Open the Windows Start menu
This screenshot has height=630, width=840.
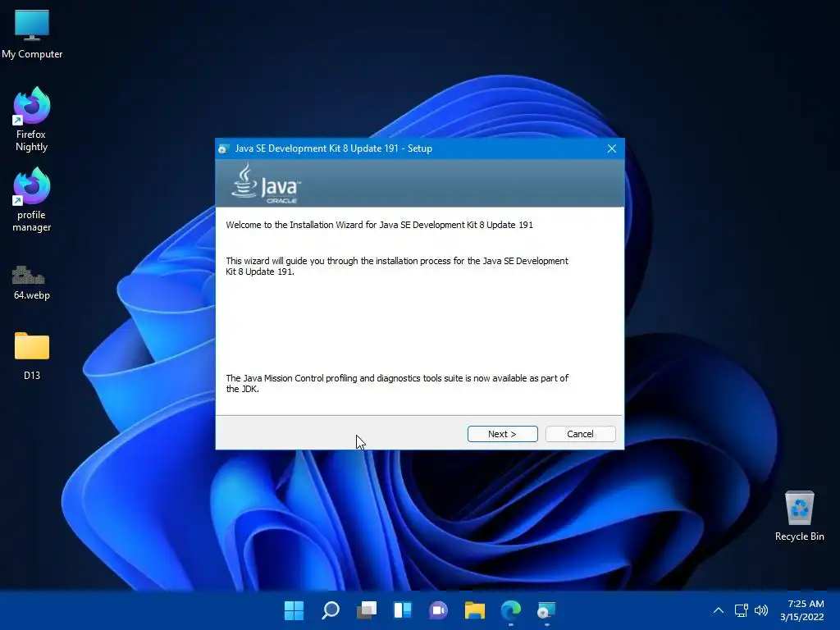[x=294, y=610]
